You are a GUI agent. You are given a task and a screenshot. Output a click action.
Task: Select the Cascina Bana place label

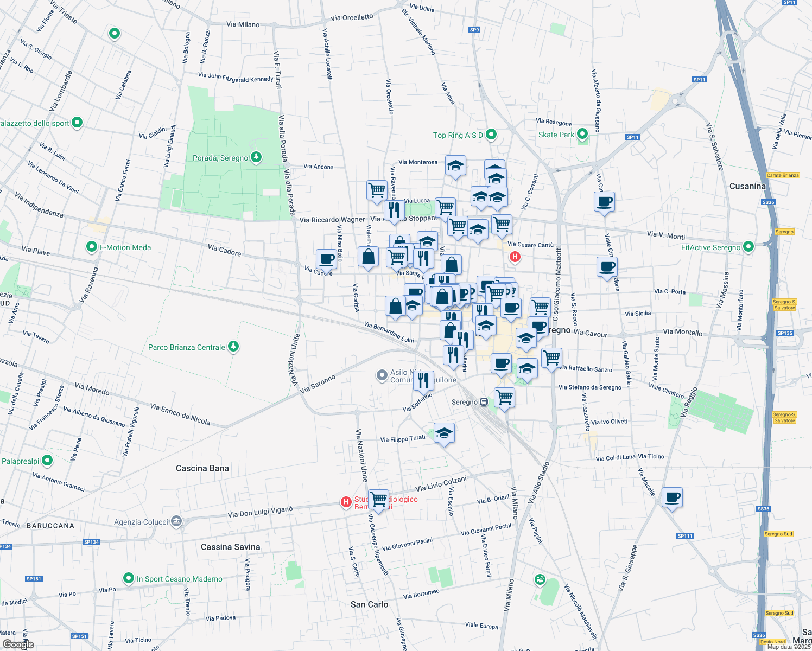[202, 468]
